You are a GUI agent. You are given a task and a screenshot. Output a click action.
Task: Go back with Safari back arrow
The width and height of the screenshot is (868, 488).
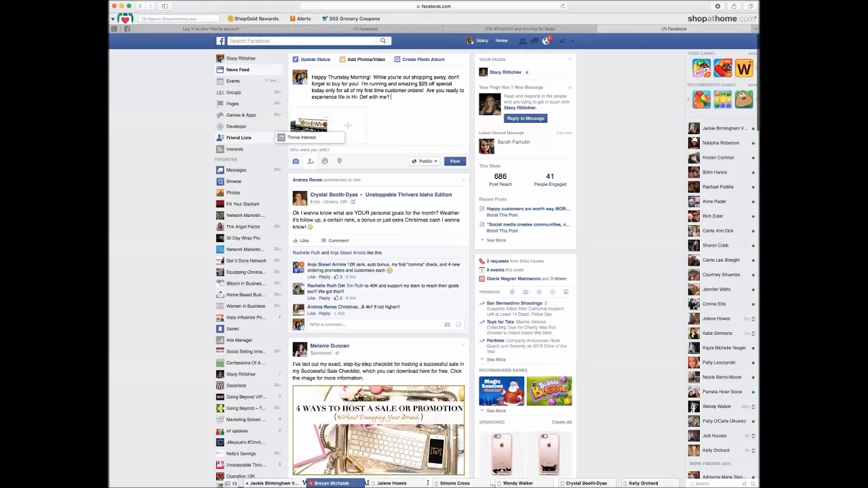140,6
